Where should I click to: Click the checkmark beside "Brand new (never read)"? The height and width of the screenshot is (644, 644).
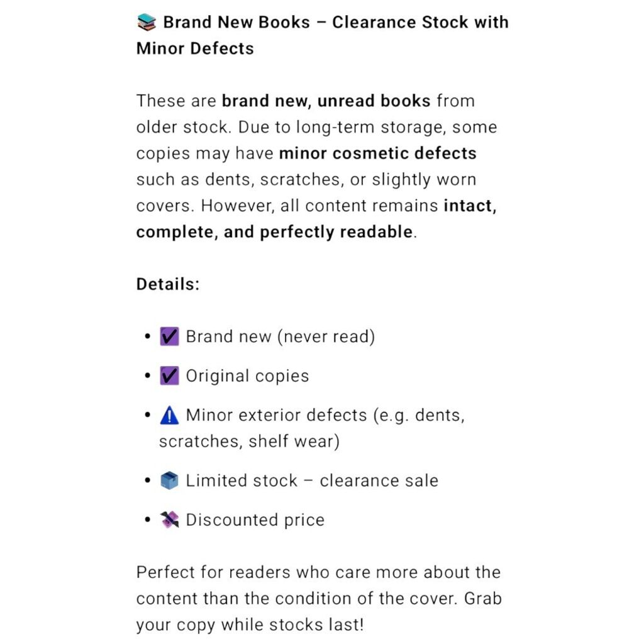point(169,336)
